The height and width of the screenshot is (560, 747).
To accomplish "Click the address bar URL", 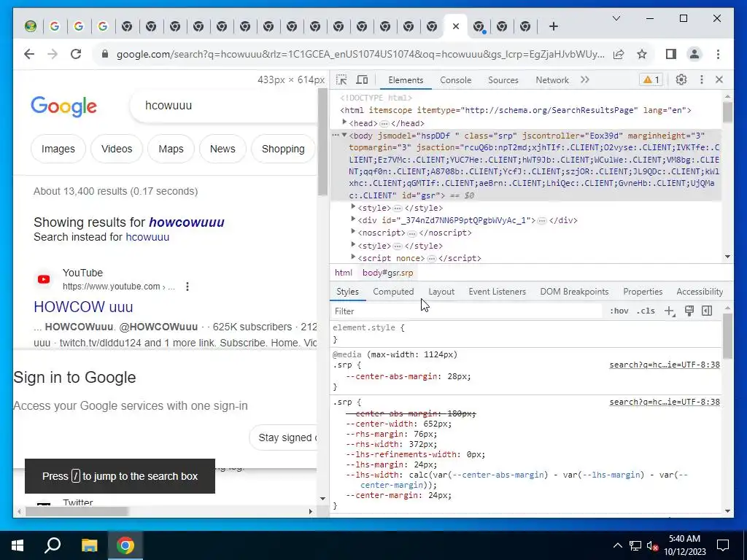I will point(360,54).
